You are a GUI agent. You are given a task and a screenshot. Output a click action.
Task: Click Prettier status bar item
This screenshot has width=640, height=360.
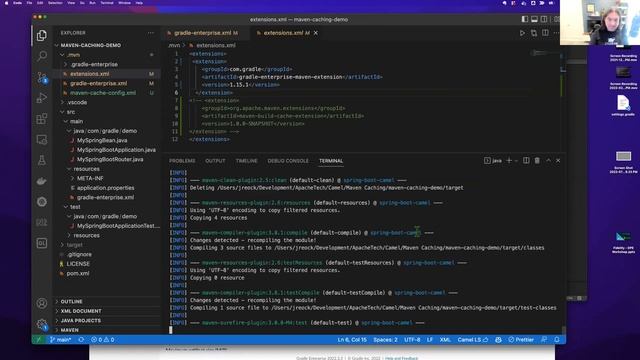(521, 340)
